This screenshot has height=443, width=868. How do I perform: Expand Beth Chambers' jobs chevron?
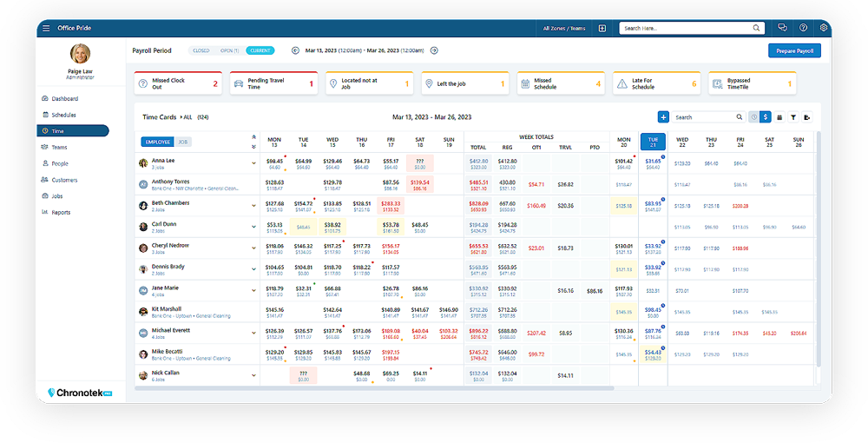254,206
